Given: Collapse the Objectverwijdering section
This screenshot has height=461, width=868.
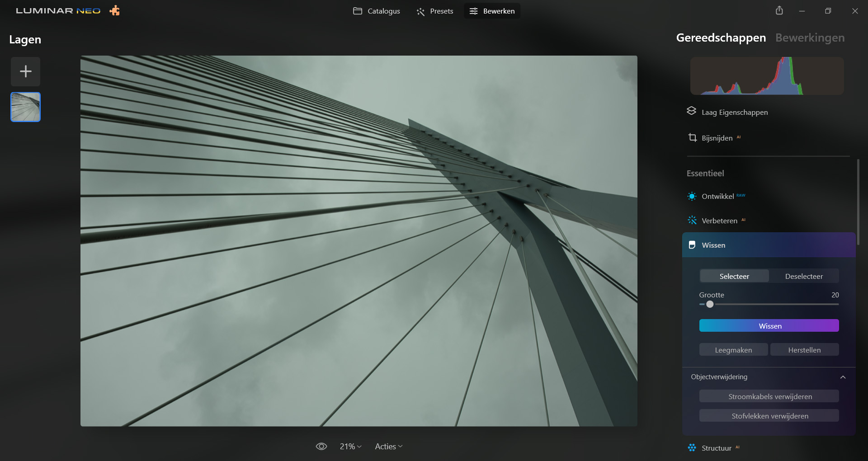Looking at the screenshot, I should [843, 377].
